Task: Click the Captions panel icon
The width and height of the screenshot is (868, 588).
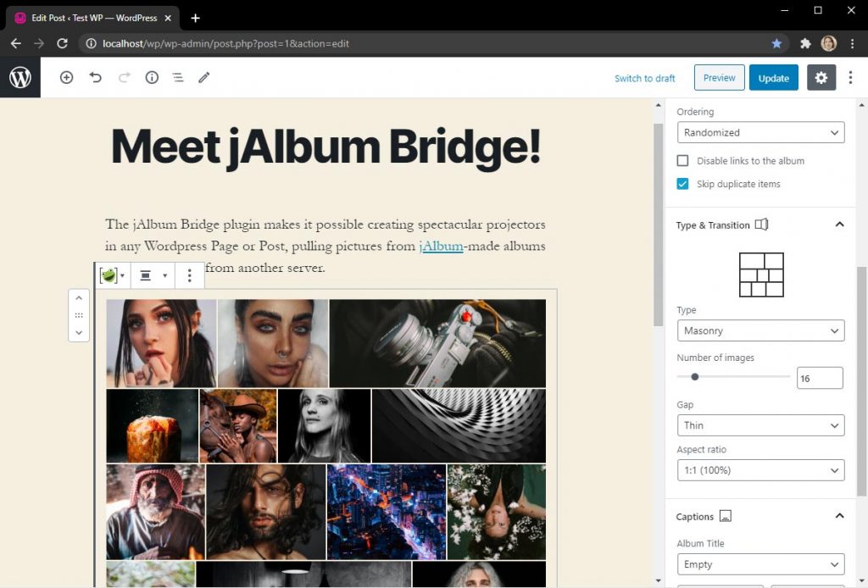Action: point(726,516)
